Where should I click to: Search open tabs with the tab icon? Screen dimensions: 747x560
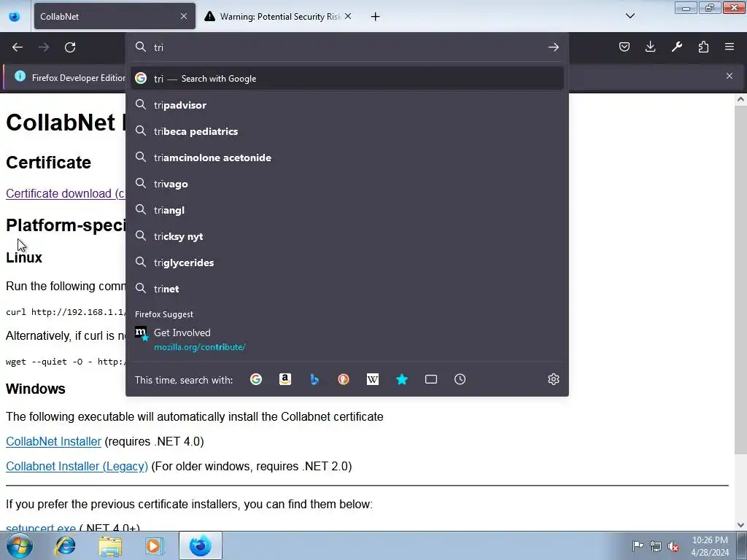click(430, 379)
